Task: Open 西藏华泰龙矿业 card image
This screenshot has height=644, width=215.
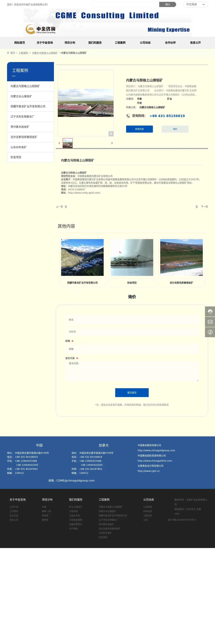Action: 82,257
